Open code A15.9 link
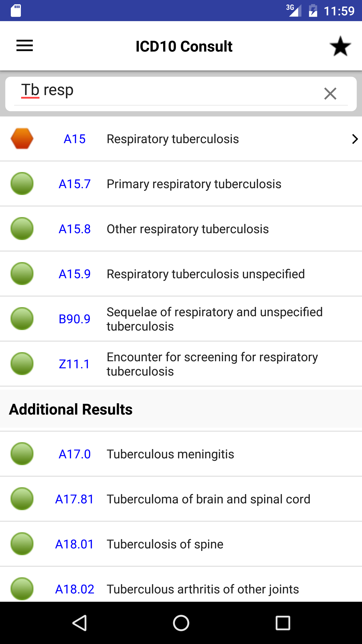Viewport: 362px width, 644px height. tap(75, 274)
